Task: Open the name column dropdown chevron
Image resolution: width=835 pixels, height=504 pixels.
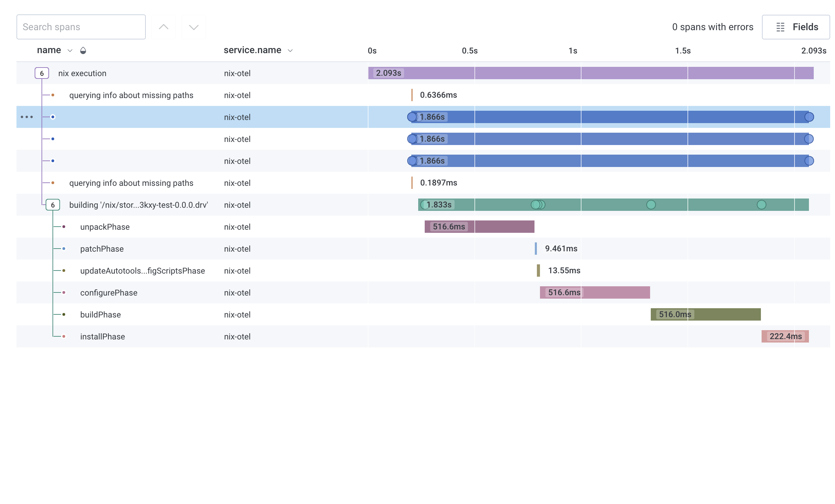Action: tap(70, 51)
